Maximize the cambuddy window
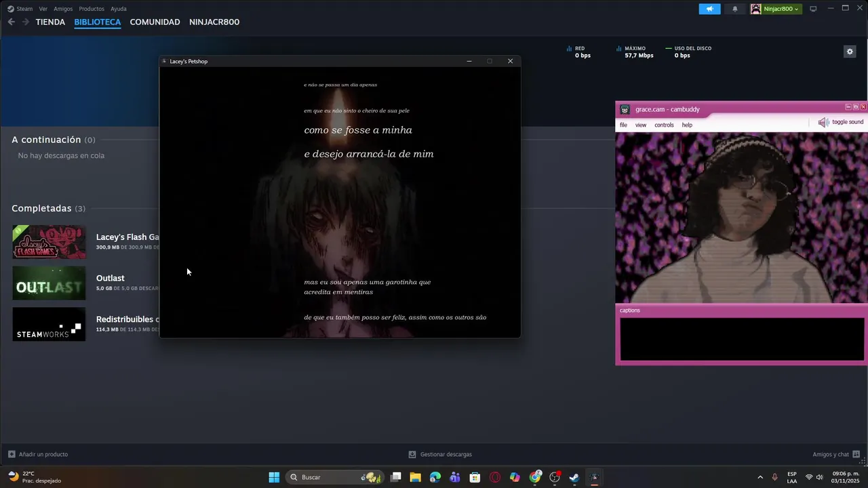The image size is (868, 488). point(856,107)
